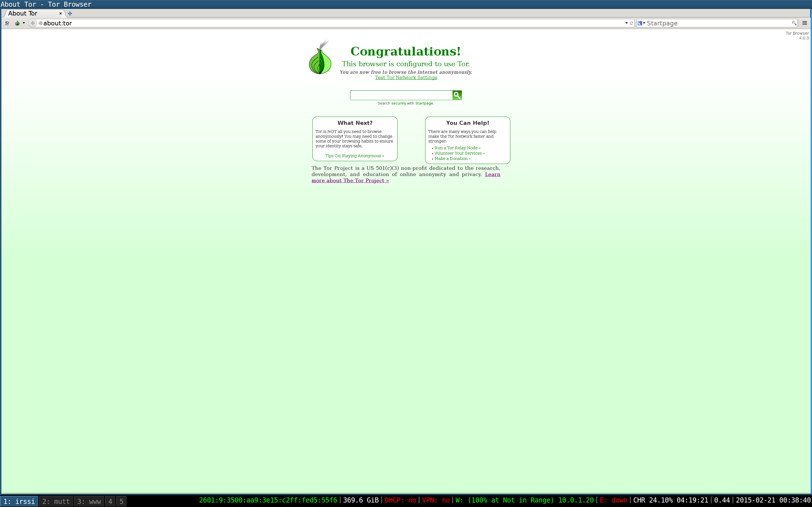Click the irssi terminal tab
Viewport: 812px width, 507px height.
19,501
